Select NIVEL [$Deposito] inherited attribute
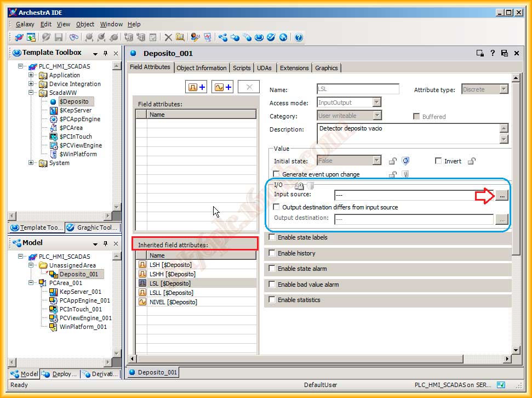 click(173, 302)
